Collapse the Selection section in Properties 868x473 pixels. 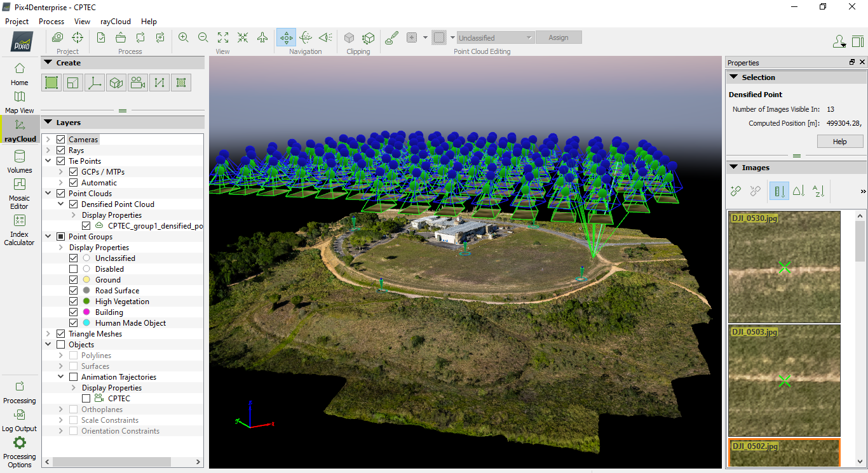pyautogui.click(x=734, y=77)
